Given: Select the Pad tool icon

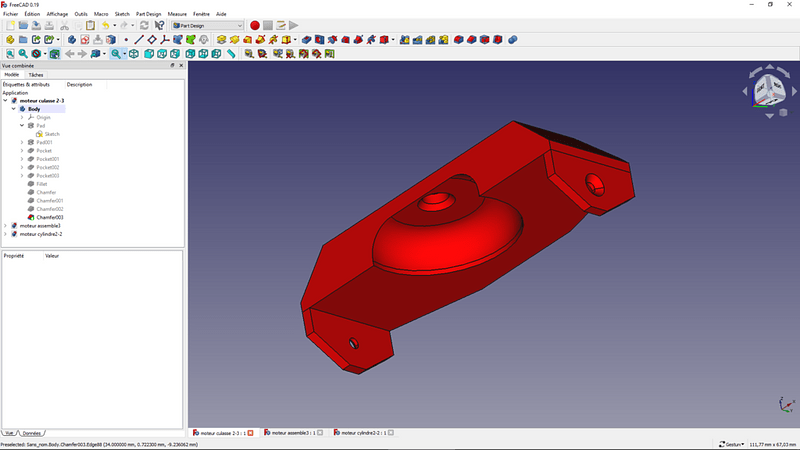Looking at the screenshot, I should coord(221,39).
